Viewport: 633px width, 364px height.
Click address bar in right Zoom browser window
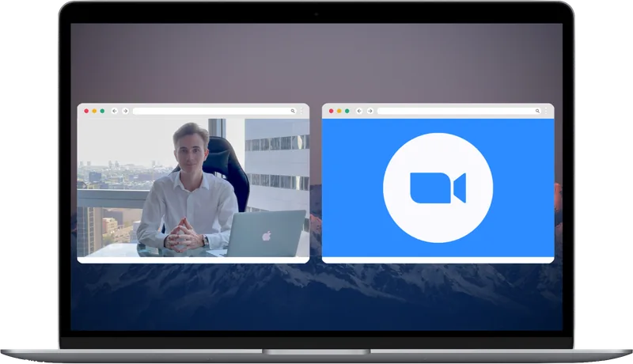pyautogui.click(x=460, y=111)
